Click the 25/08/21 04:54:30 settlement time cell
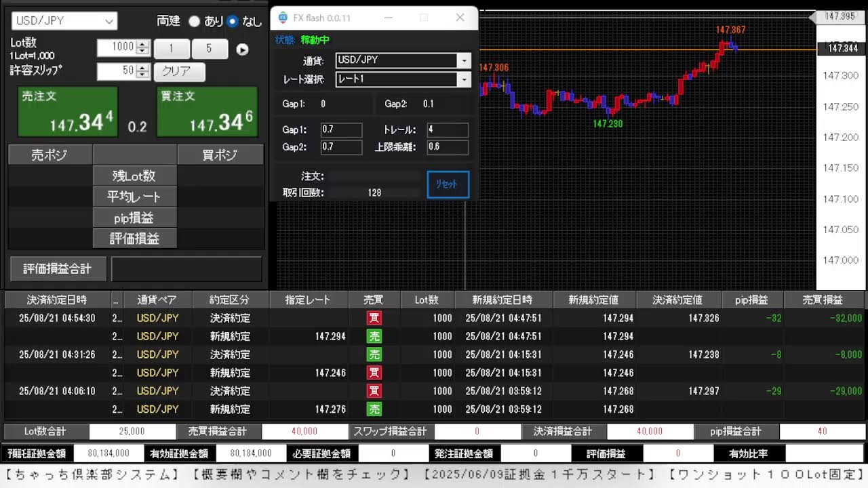Screen dimensions: 868x488 [57, 318]
